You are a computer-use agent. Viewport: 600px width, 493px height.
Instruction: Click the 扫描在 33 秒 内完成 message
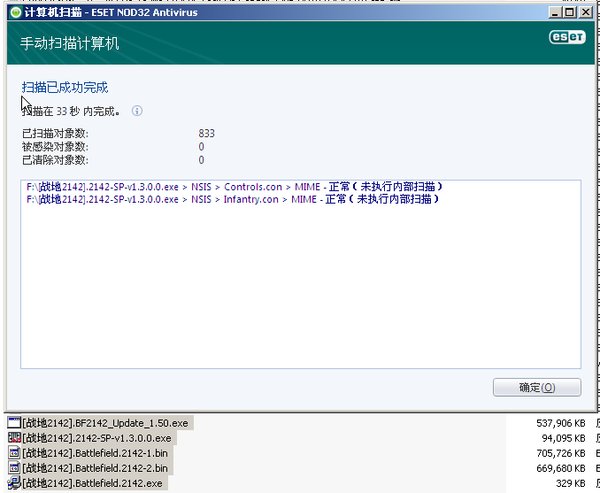coord(71,111)
